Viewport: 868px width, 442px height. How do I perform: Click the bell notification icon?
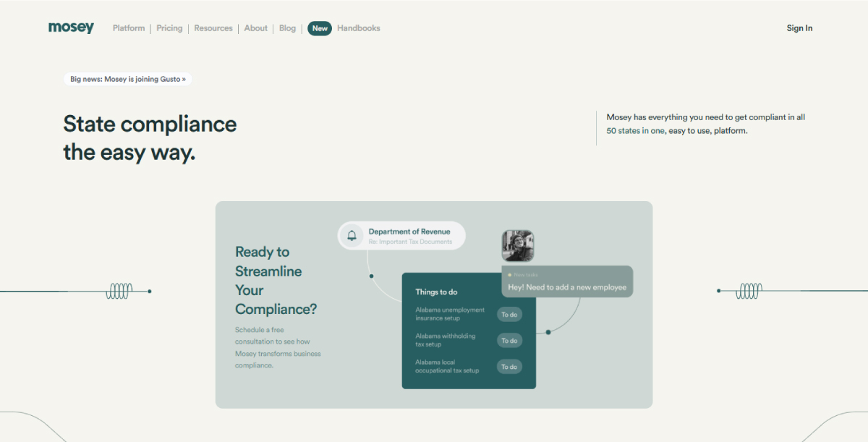tap(352, 236)
